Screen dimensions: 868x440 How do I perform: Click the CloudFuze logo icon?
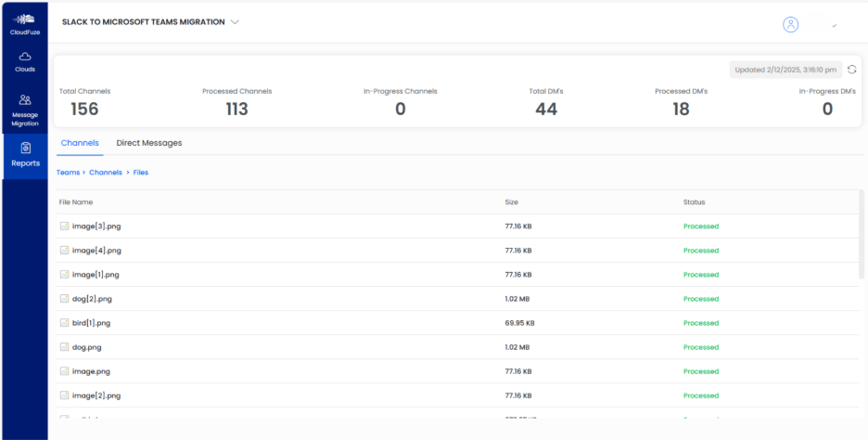point(25,19)
